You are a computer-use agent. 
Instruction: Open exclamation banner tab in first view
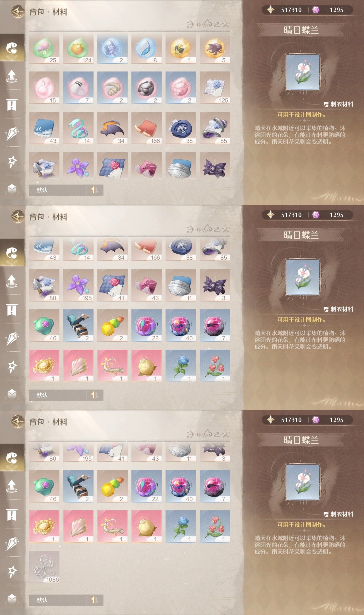12,105
